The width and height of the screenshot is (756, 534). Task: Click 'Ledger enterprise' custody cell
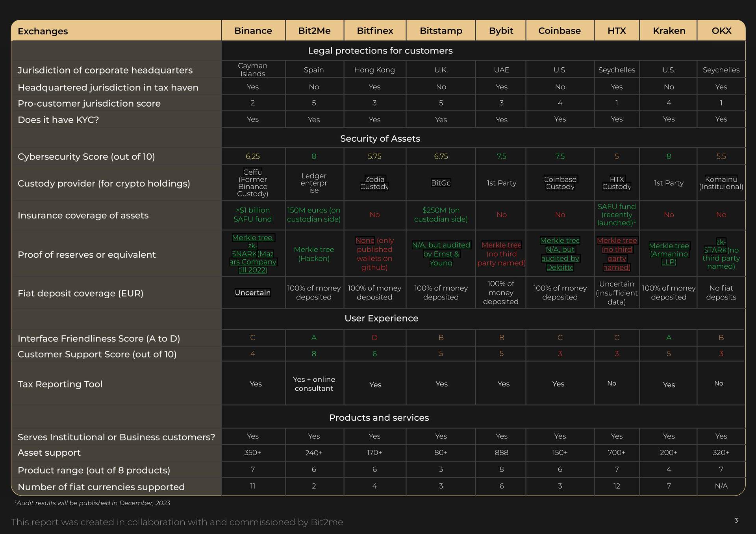click(314, 183)
